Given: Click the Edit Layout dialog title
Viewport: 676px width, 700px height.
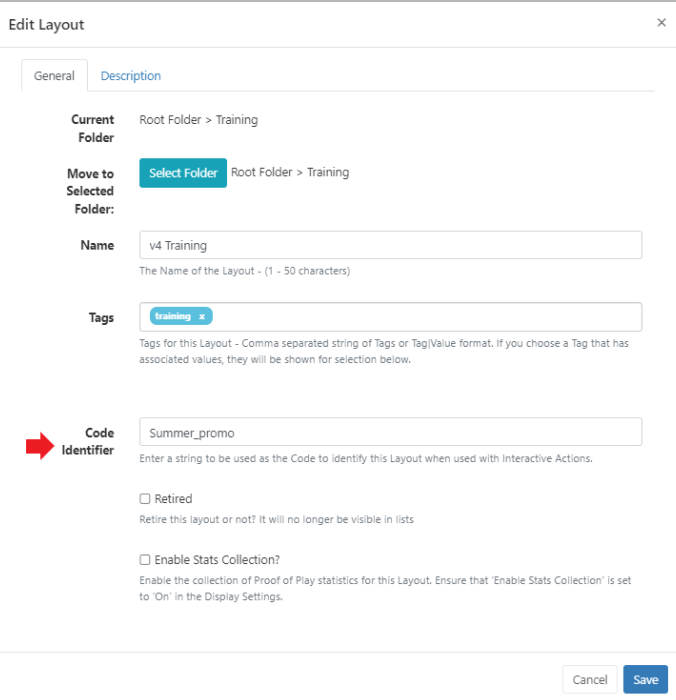Looking at the screenshot, I should coord(47,25).
